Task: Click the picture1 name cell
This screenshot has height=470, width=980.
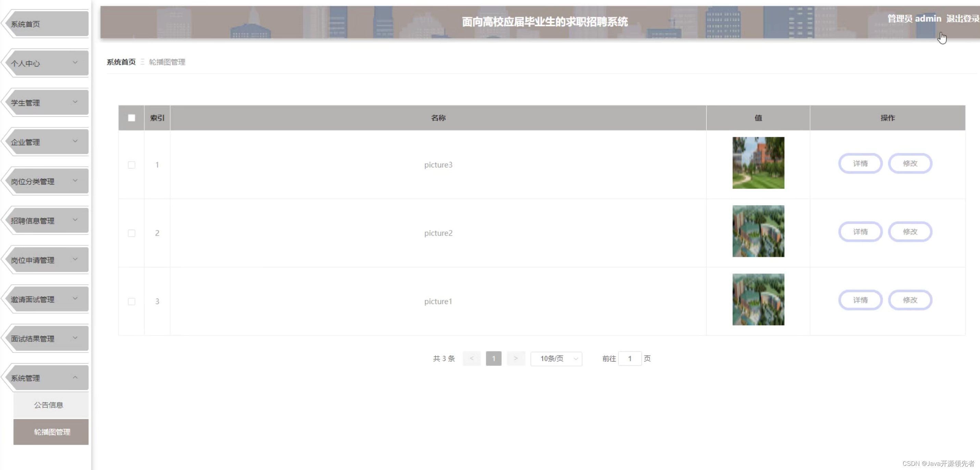Action: coord(438,302)
